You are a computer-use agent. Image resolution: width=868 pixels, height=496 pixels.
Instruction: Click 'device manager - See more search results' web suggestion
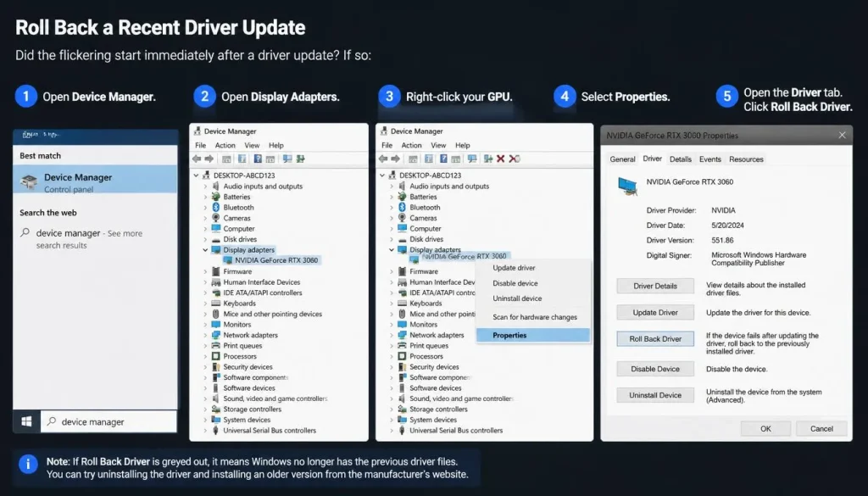click(x=89, y=239)
